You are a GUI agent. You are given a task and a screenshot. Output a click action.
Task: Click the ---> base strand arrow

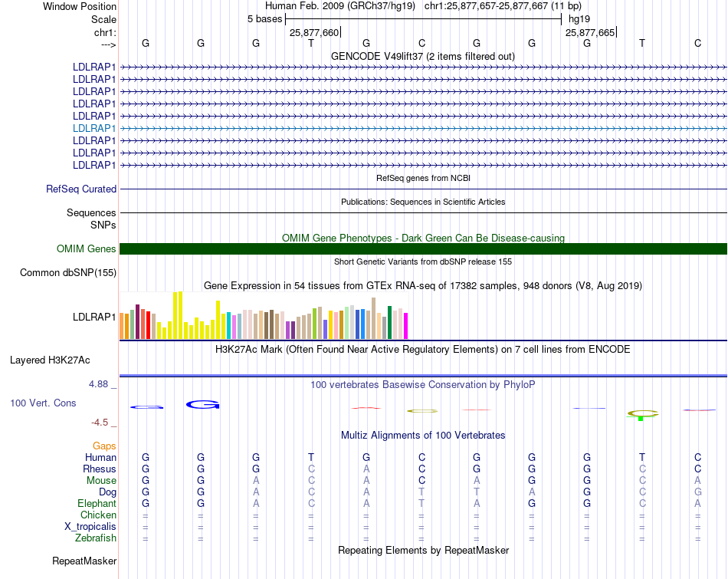[108, 44]
